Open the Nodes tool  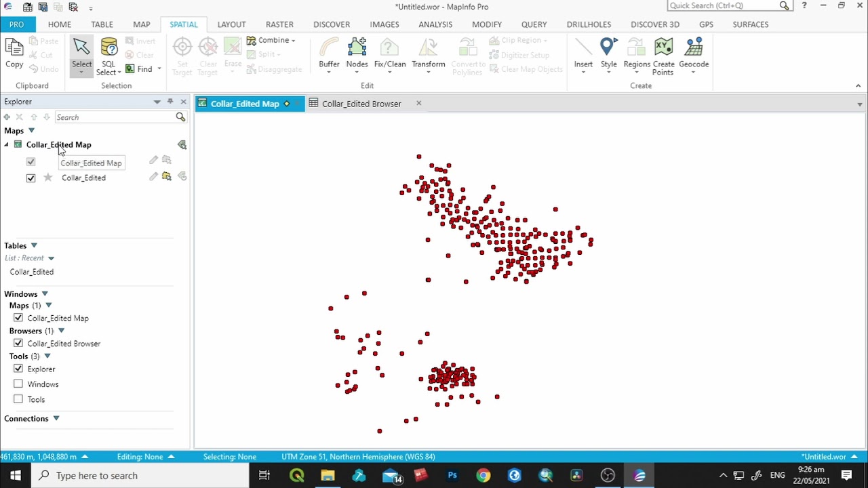tap(357, 56)
